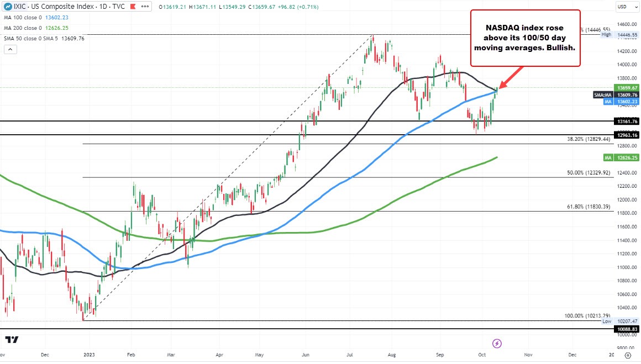
Task: Select the IXIC US Composite Index title
Action: pos(69,7)
